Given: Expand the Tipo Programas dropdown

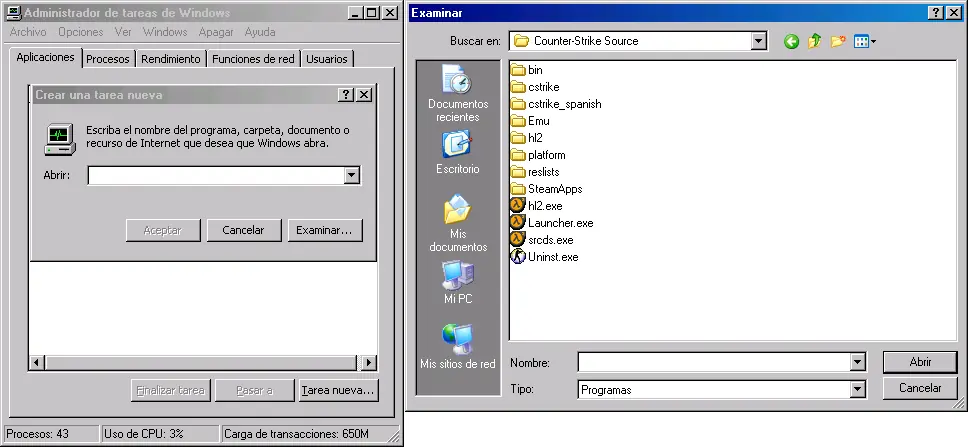Looking at the screenshot, I should tap(857, 390).
